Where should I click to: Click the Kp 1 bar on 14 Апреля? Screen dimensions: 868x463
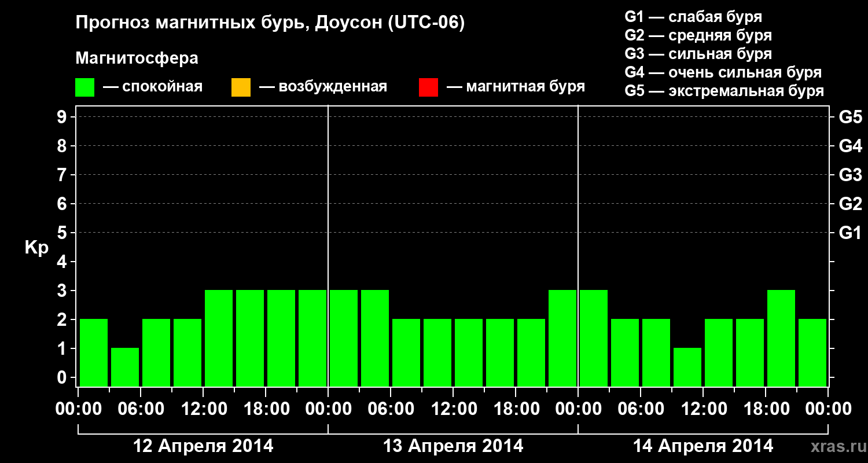coord(687,367)
